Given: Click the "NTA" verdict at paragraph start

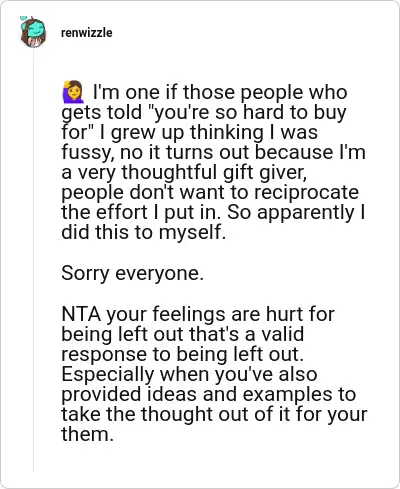Looking at the screenshot, I should [x=81, y=314].
